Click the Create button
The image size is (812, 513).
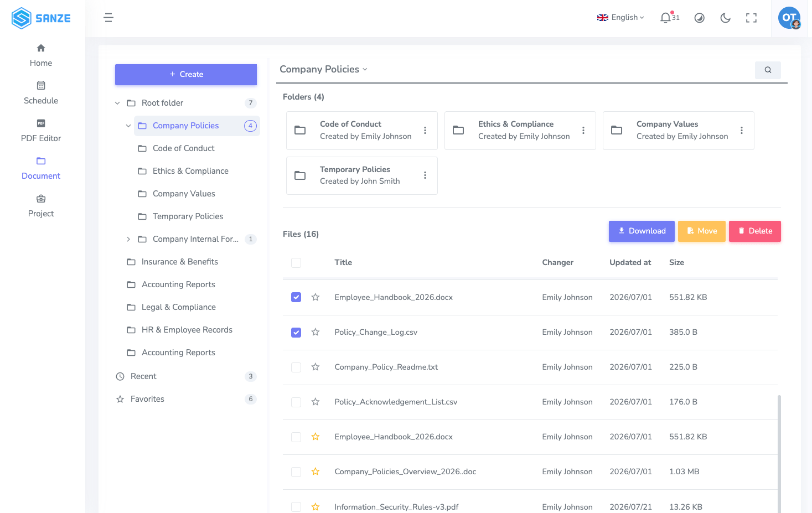coord(186,74)
